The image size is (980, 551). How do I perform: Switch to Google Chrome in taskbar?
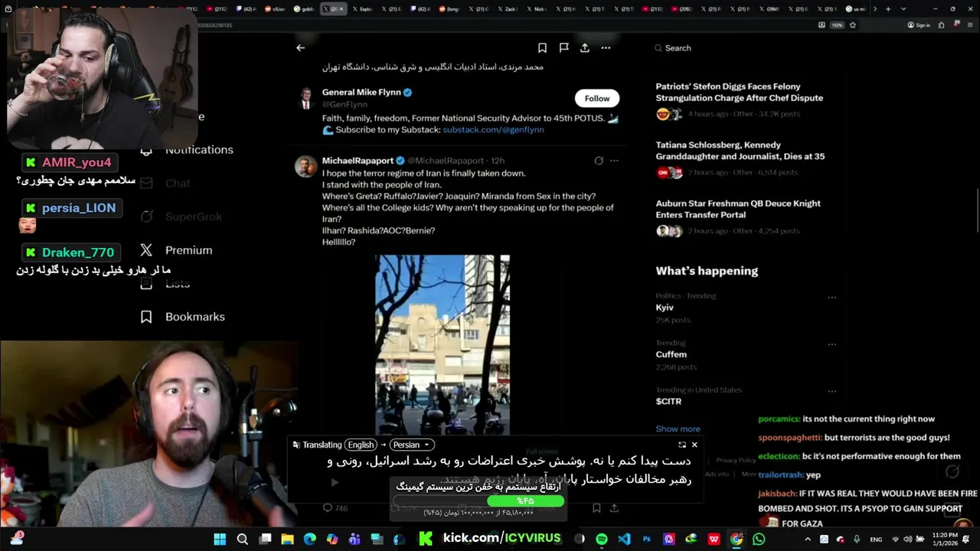(x=736, y=539)
